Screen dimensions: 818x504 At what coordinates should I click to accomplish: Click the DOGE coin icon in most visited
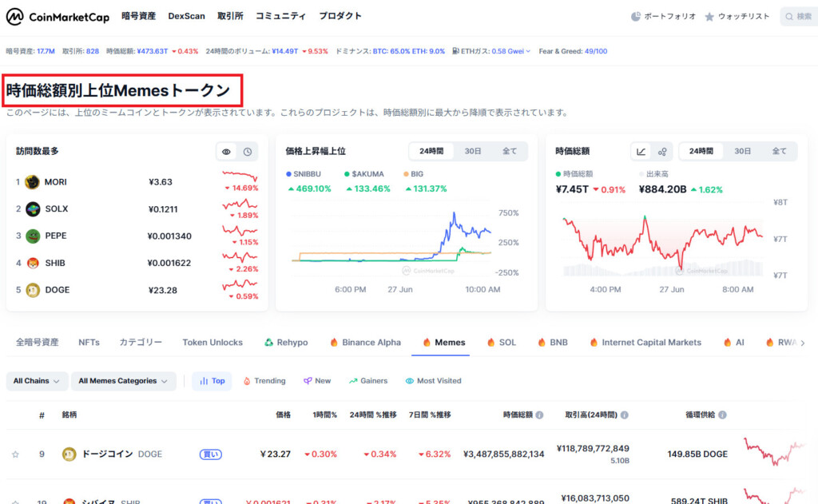[32, 290]
